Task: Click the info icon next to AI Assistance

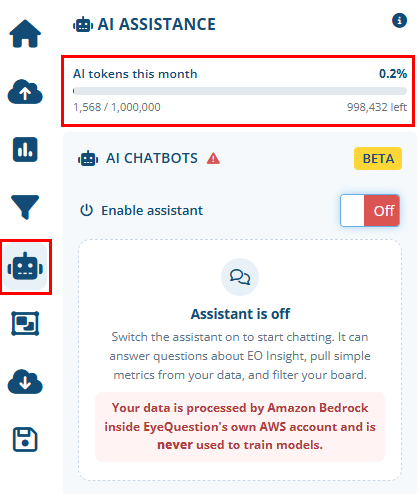Action: [399, 21]
